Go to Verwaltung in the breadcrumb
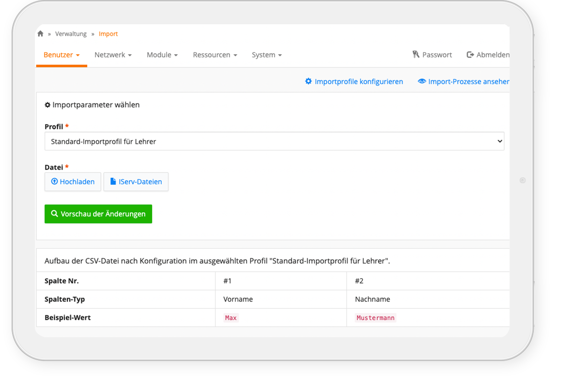The height and width of the screenshot is (392, 572). [71, 34]
